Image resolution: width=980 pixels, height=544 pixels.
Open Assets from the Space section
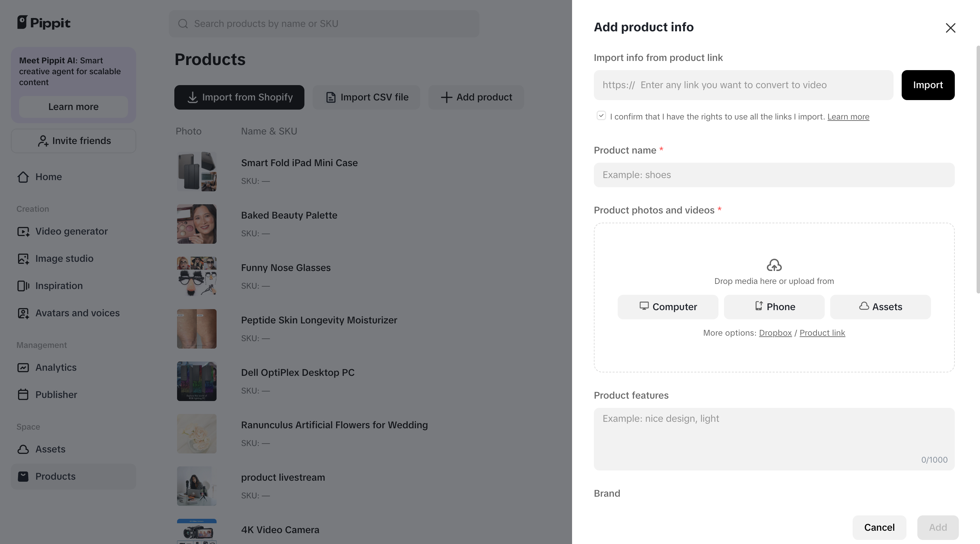point(51,449)
